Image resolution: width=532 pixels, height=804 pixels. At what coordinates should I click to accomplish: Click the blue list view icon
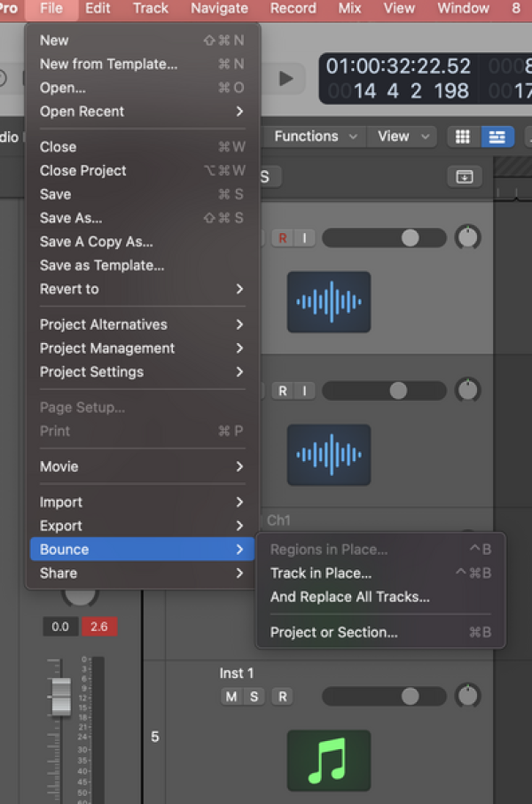pos(497,137)
